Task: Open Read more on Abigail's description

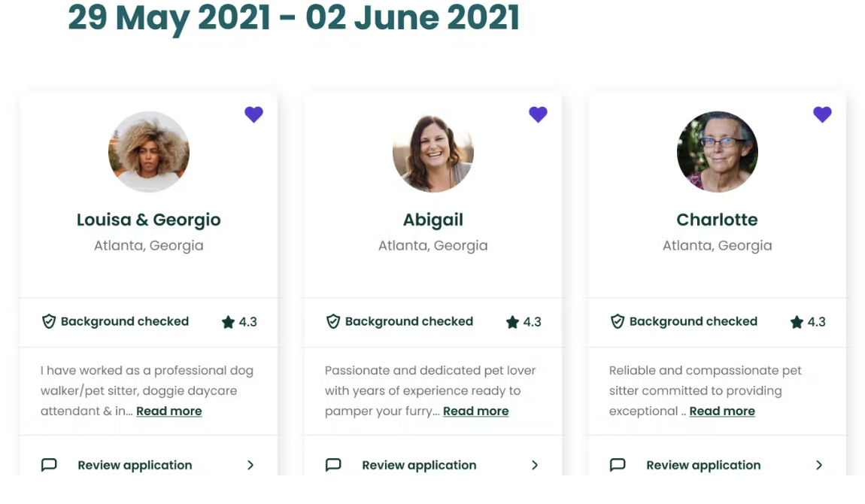Action: coord(475,411)
